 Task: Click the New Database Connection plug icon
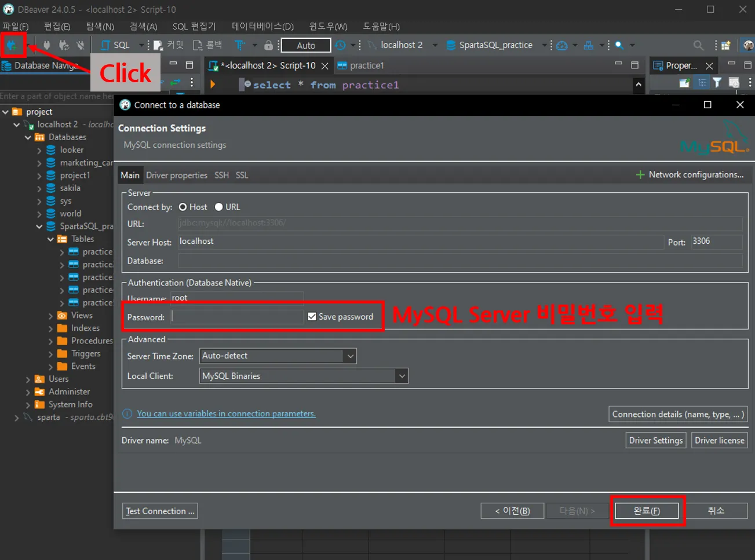12,45
